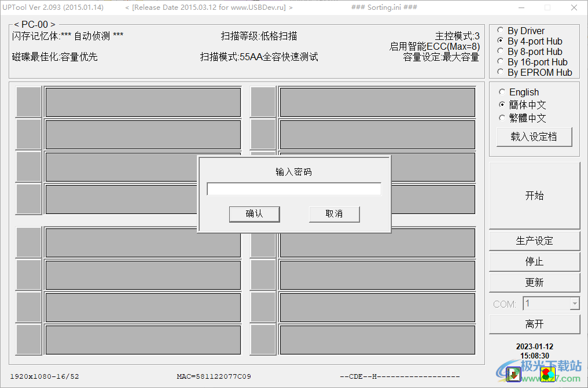This screenshot has width=588, height=388.
Task: Focus the password input field
Action: point(294,189)
